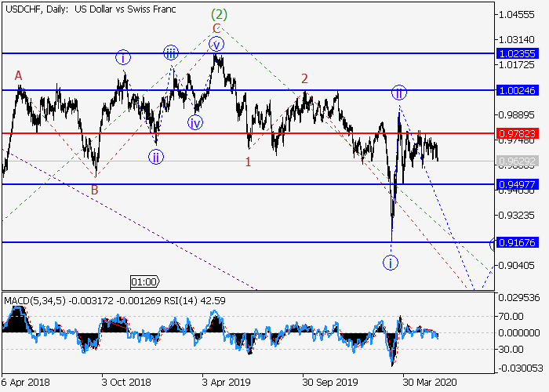
Task: Click the red wave 2 label
Action: 305,78
